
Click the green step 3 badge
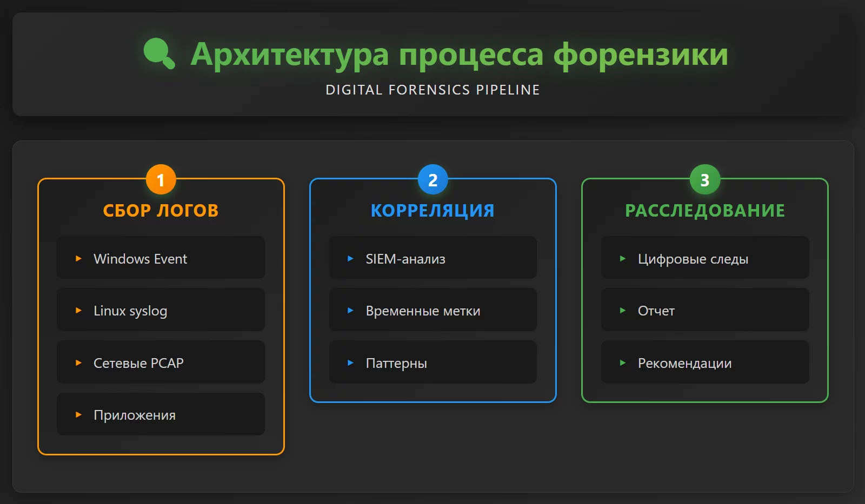pyautogui.click(x=705, y=179)
